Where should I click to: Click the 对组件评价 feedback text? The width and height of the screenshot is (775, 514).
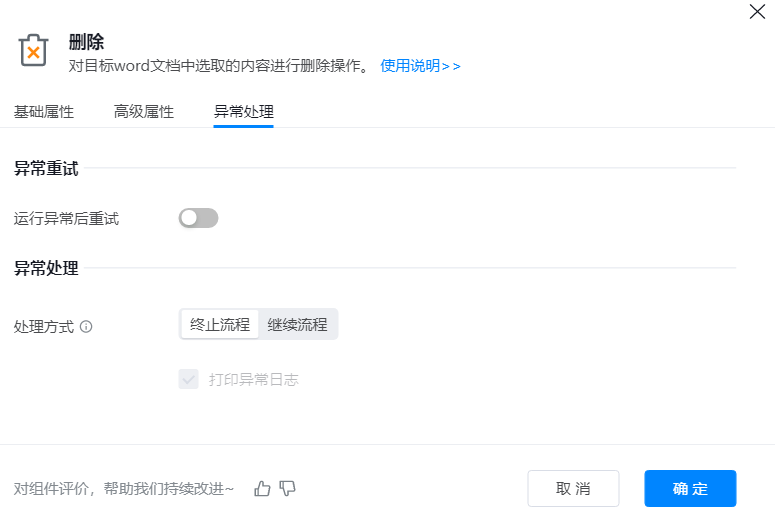124,489
